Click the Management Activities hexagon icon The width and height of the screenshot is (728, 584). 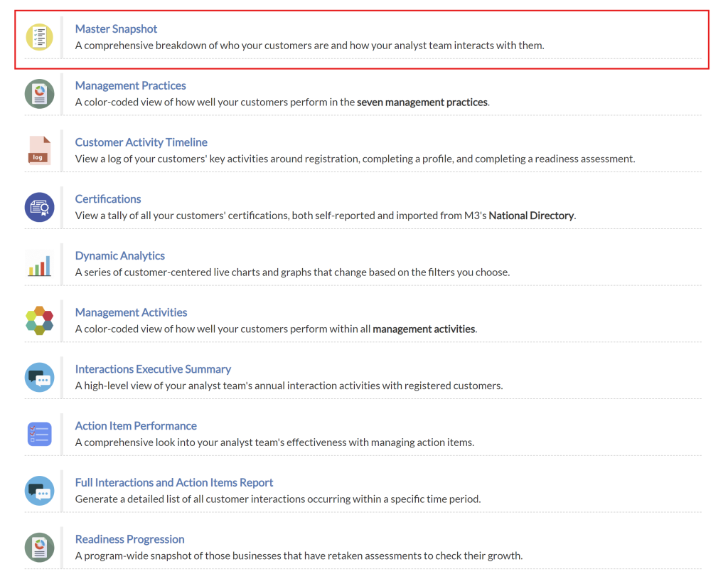click(39, 321)
